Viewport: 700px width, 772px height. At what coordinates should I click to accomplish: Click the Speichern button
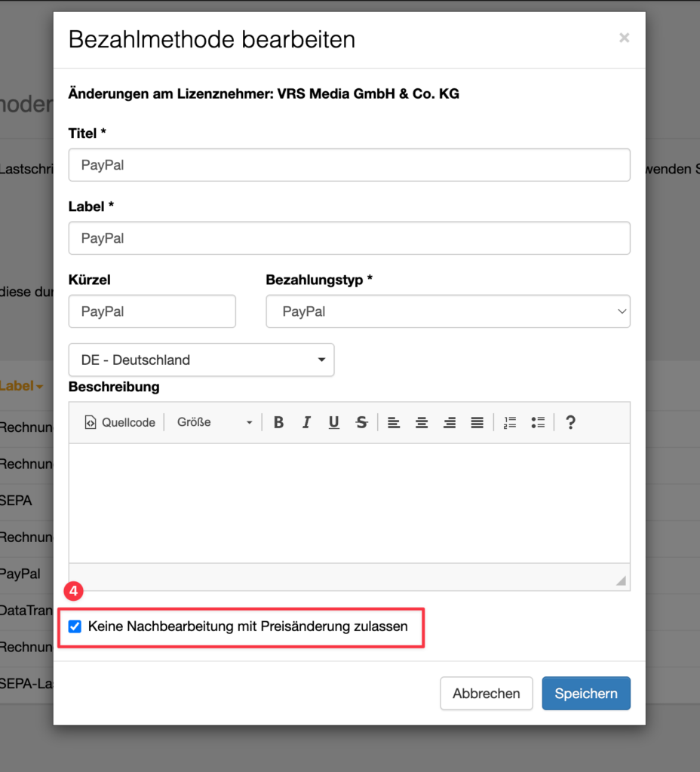pyautogui.click(x=585, y=694)
